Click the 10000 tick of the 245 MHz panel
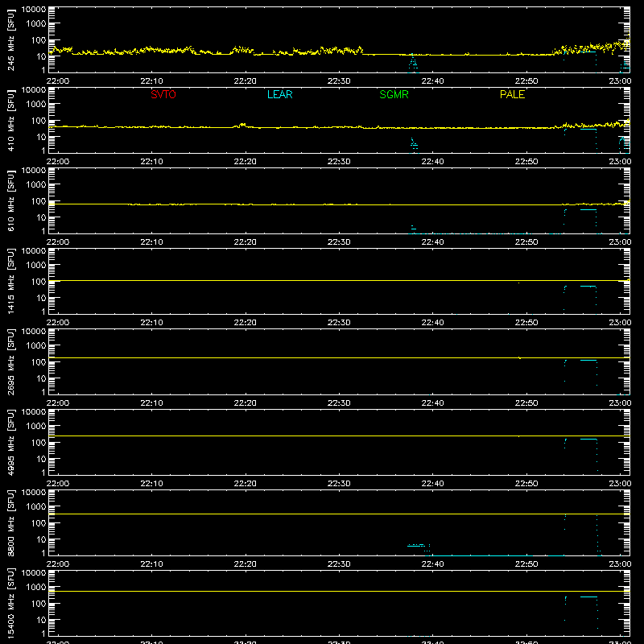644x644 pixels. pos(34,10)
